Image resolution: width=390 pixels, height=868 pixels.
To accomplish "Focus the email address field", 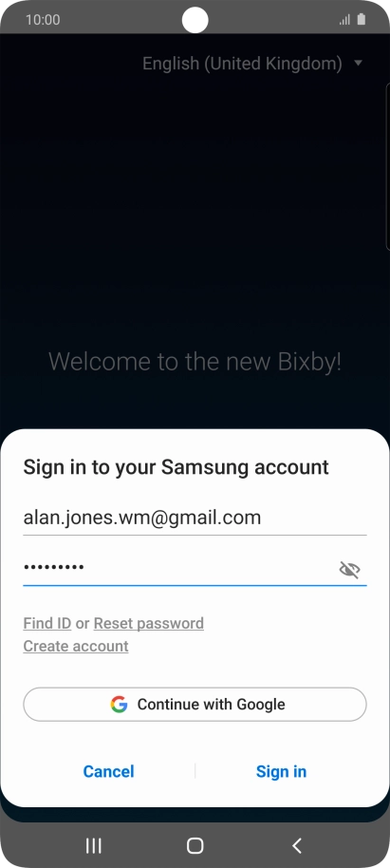I will 195,519.
